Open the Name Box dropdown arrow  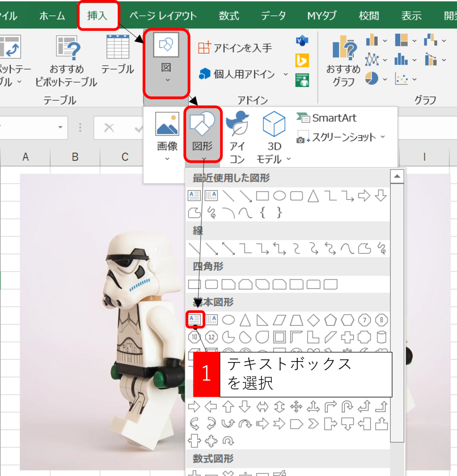coord(60,127)
